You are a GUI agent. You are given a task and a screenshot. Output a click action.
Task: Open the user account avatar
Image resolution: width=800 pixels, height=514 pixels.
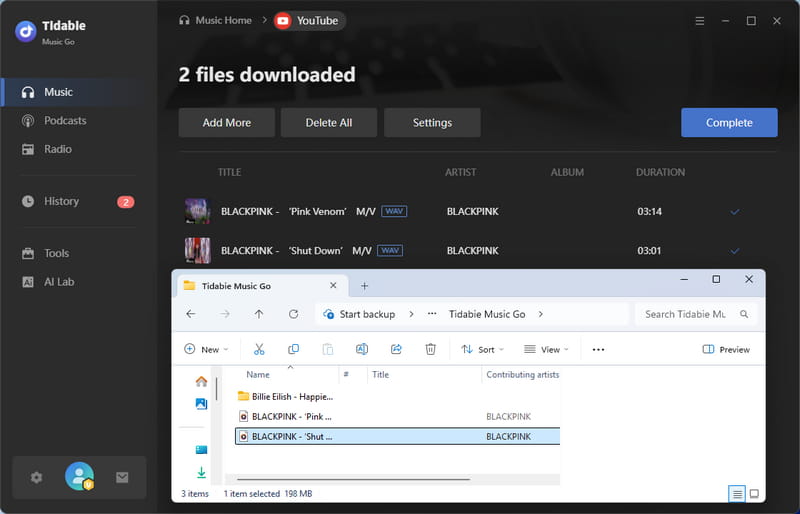click(79, 477)
